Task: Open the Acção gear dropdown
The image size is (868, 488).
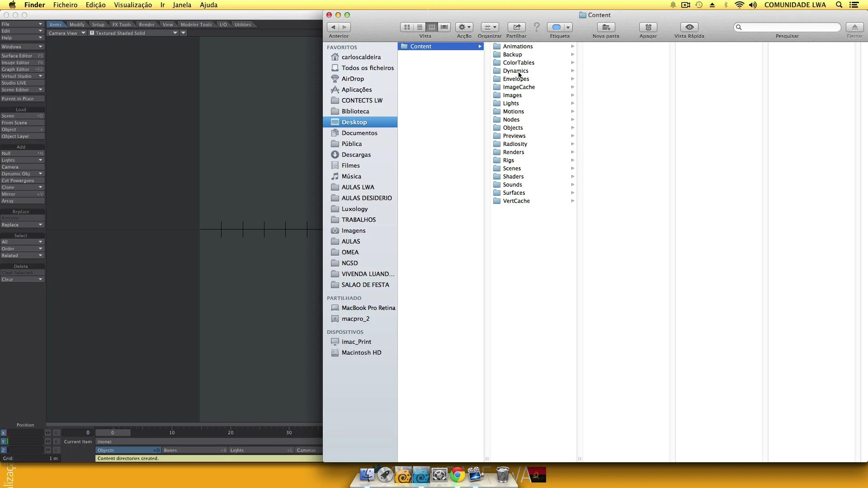Action: pos(464,27)
